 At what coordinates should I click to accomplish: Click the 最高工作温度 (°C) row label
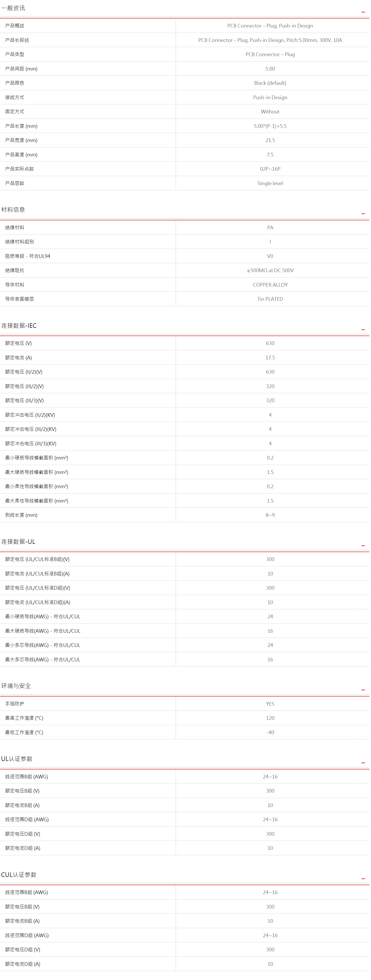click(24, 718)
